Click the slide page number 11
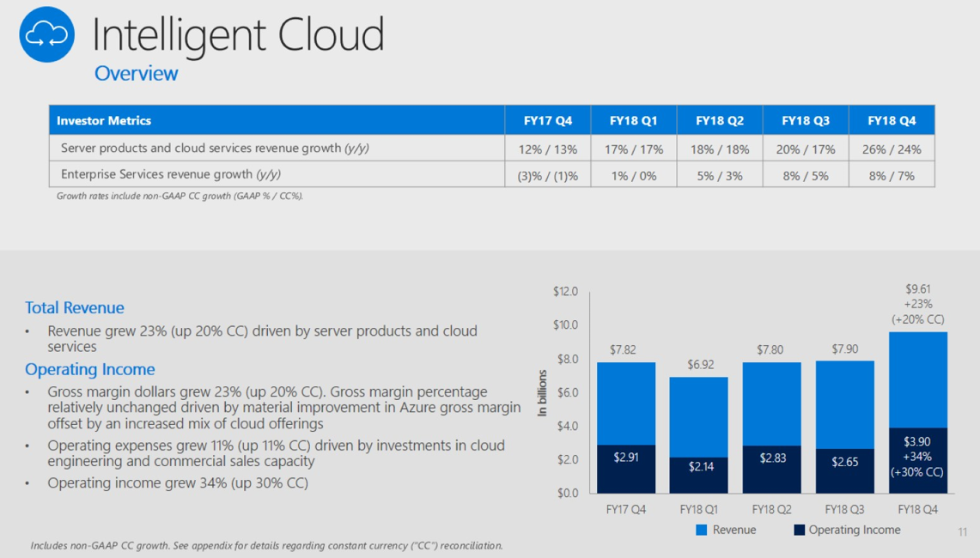This screenshot has width=980, height=558. pos(963,532)
